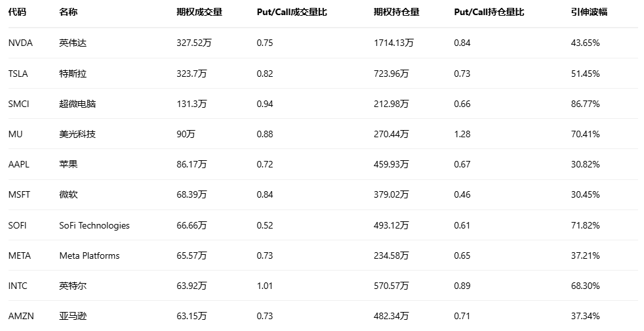Open the 苹果 stock name

pyautogui.click(x=68, y=164)
